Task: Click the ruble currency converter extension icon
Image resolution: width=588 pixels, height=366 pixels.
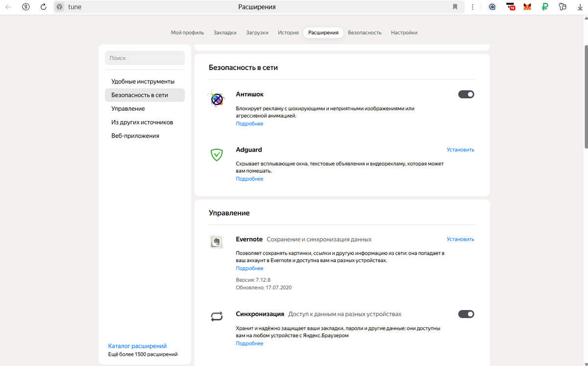Action: pos(545,7)
